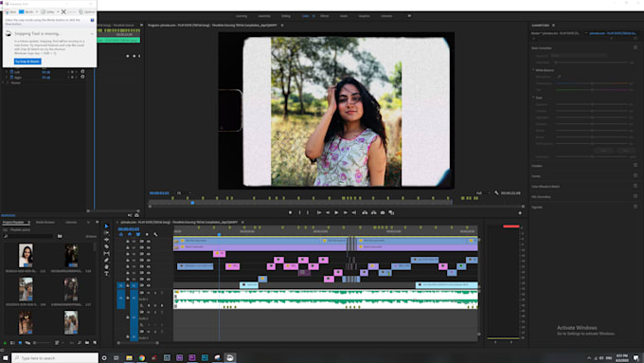644x363 pixels.
Task: Open Libraries tab beside Media Browser
Action: [x=71, y=222]
